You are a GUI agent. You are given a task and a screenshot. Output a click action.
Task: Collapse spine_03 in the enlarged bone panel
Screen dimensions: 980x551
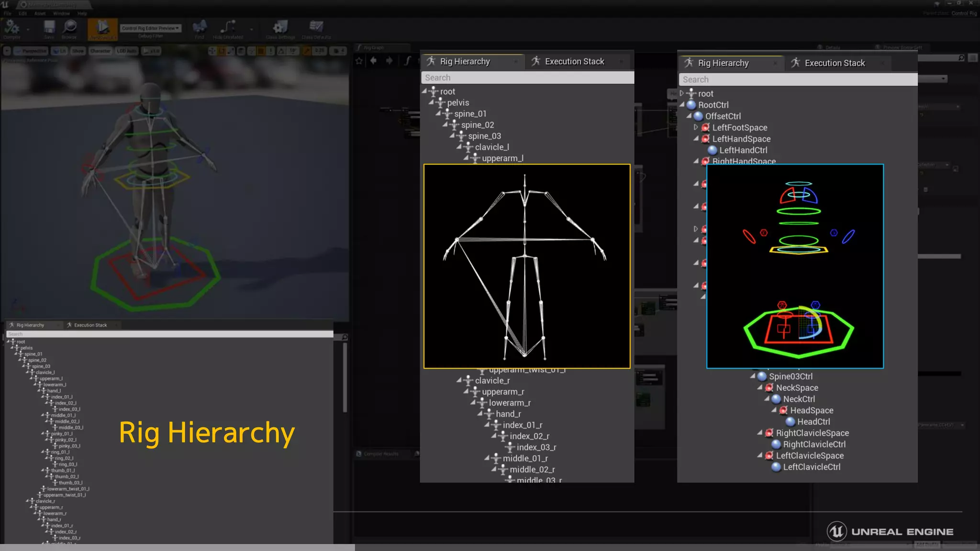pyautogui.click(x=452, y=135)
